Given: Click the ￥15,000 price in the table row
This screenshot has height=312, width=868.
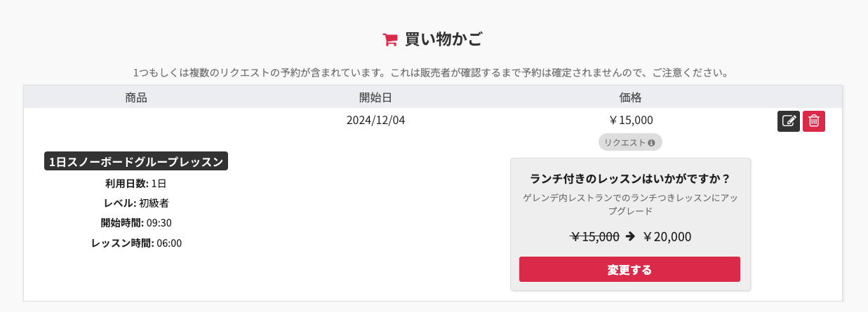Looking at the screenshot, I should [x=630, y=120].
